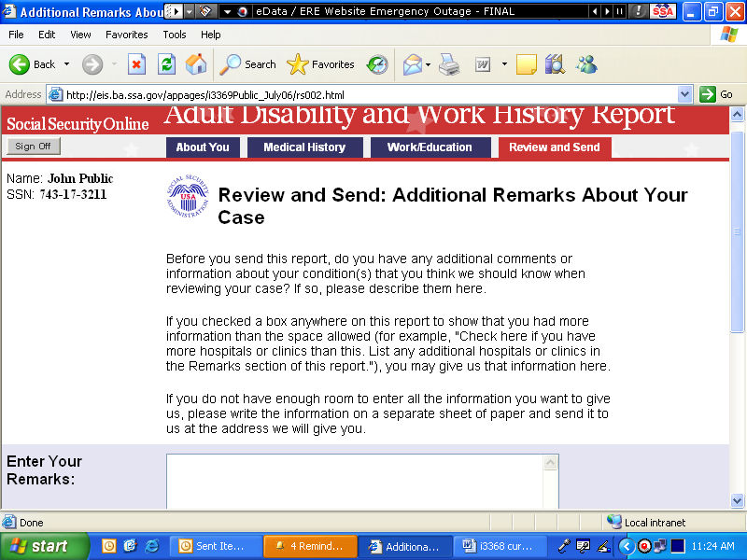Open the Mail envelope icon
The image size is (747, 560).
click(412, 64)
